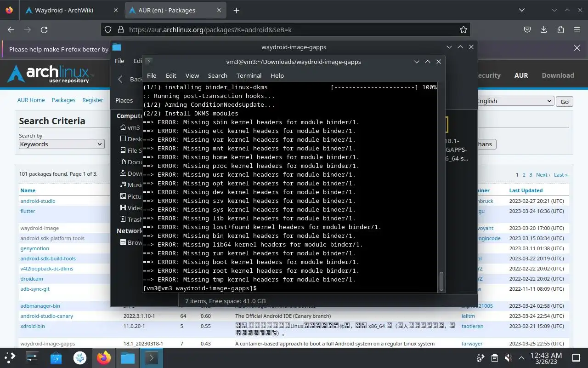Dismiss the Firefox help notification bar
The width and height of the screenshot is (588, 368).
tap(577, 48)
